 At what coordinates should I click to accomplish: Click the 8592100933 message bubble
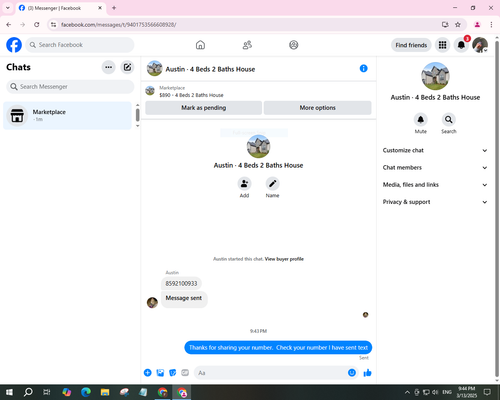click(x=181, y=283)
